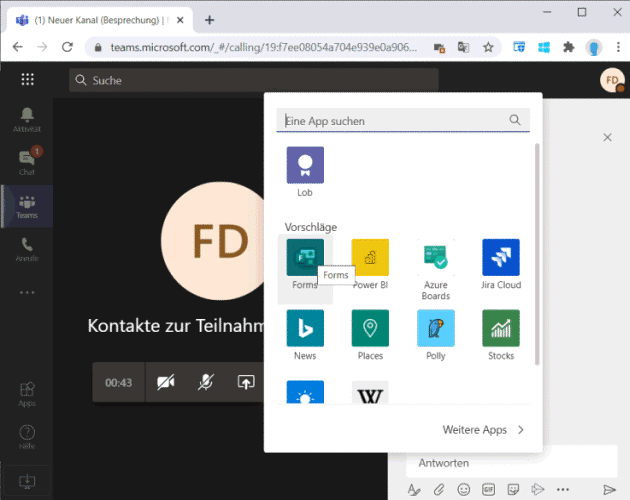Click the Antworten reply field
This screenshot has width=630, height=500.
click(x=511, y=463)
